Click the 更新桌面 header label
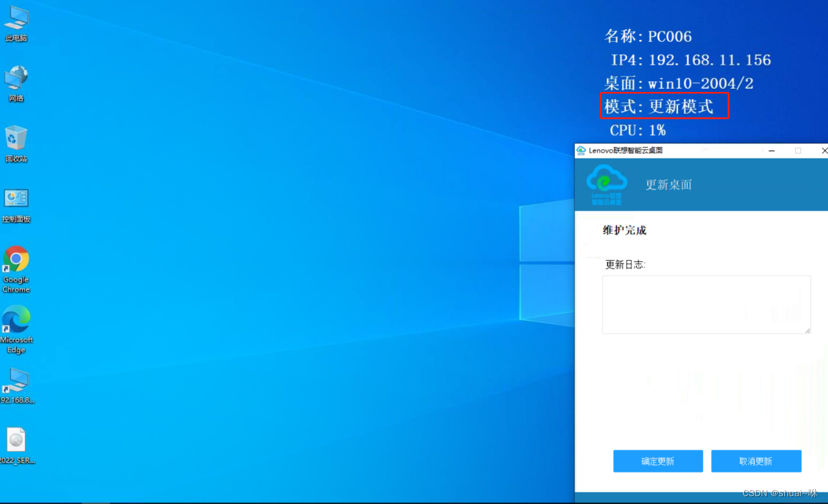This screenshot has width=828, height=504. pyautogui.click(x=668, y=185)
